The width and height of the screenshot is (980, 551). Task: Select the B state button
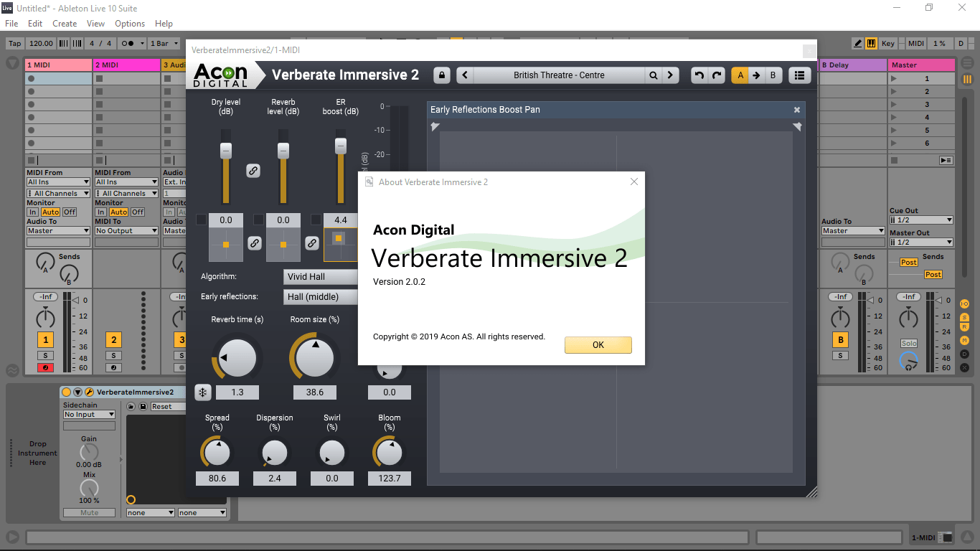tap(773, 75)
